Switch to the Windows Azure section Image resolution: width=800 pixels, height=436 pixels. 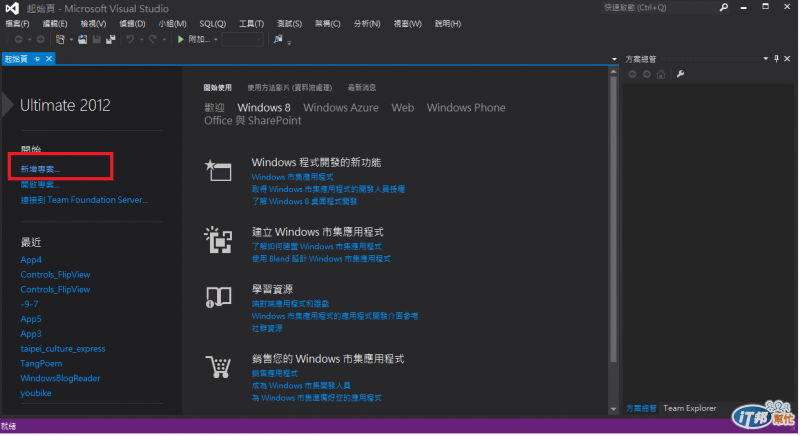[x=341, y=108]
